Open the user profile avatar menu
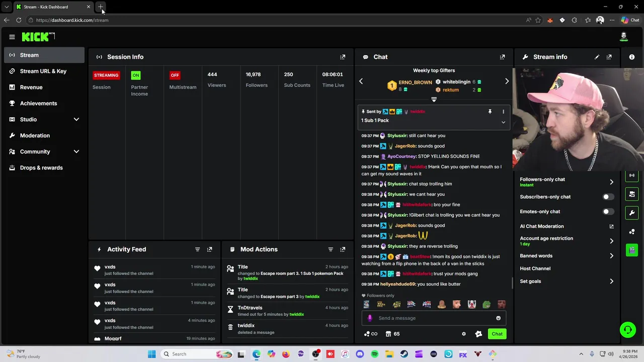 click(x=624, y=37)
